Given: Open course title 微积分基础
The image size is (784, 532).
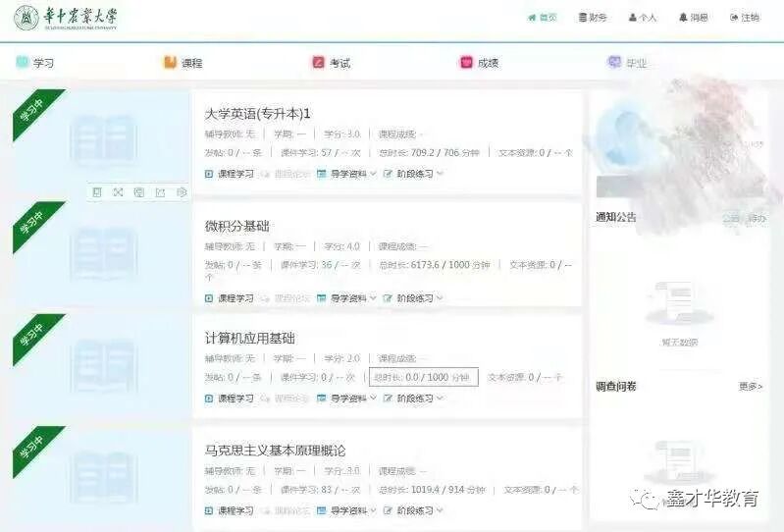Looking at the screenshot, I should click(237, 226).
